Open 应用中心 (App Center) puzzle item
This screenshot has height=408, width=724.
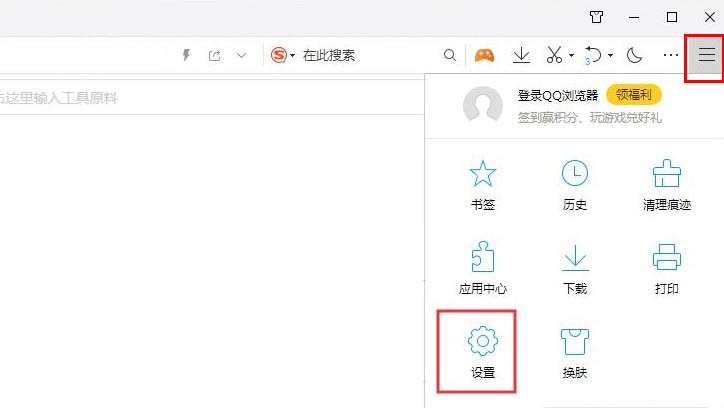[483, 268]
